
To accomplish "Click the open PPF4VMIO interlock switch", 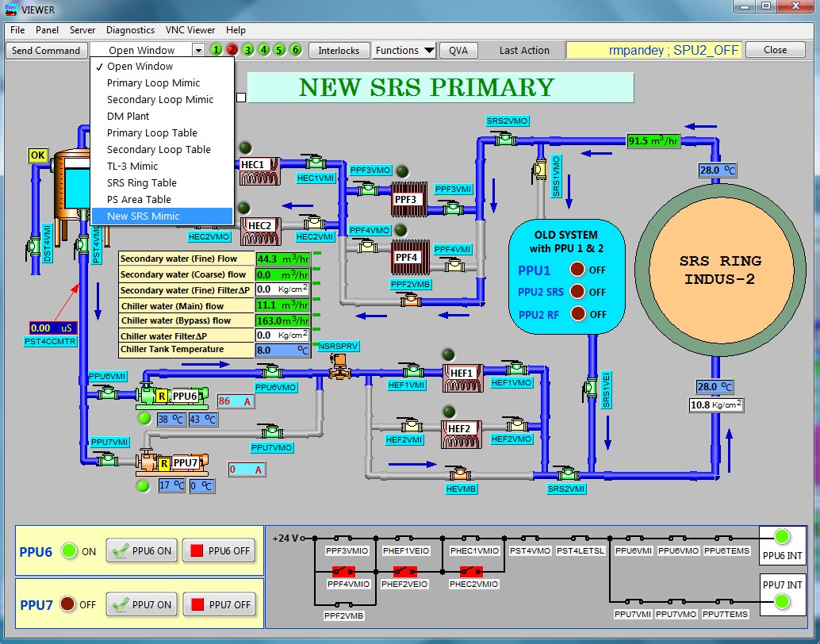I will coord(343,571).
